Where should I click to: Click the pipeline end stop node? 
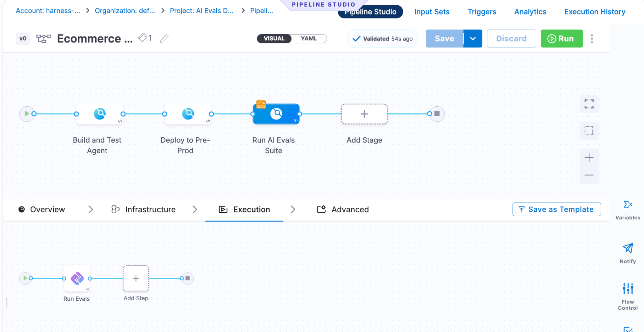pyautogui.click(x=437, y=113)
